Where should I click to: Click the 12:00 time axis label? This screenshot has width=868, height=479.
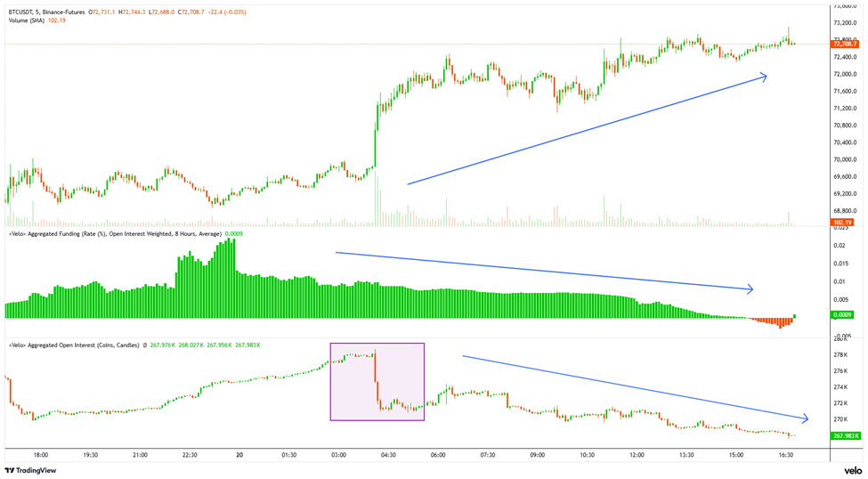point(637,455)
